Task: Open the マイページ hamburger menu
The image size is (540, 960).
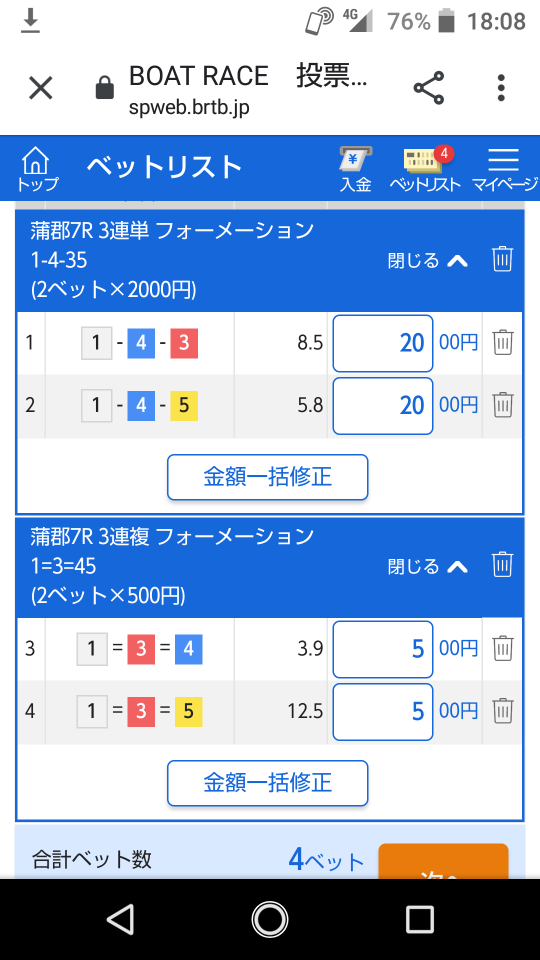Action: (504, 170)
